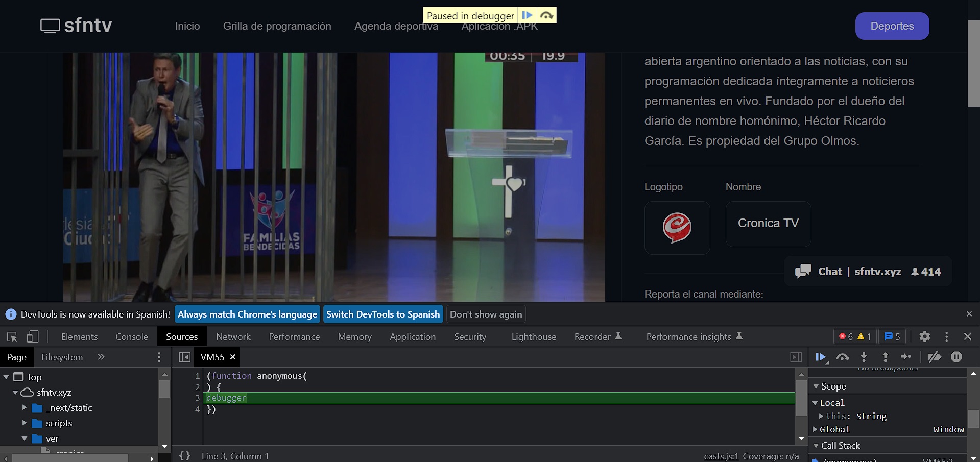980x462 pixels.
Task: Dismiss the DevTools language infobar
Action: click(969, 314)
